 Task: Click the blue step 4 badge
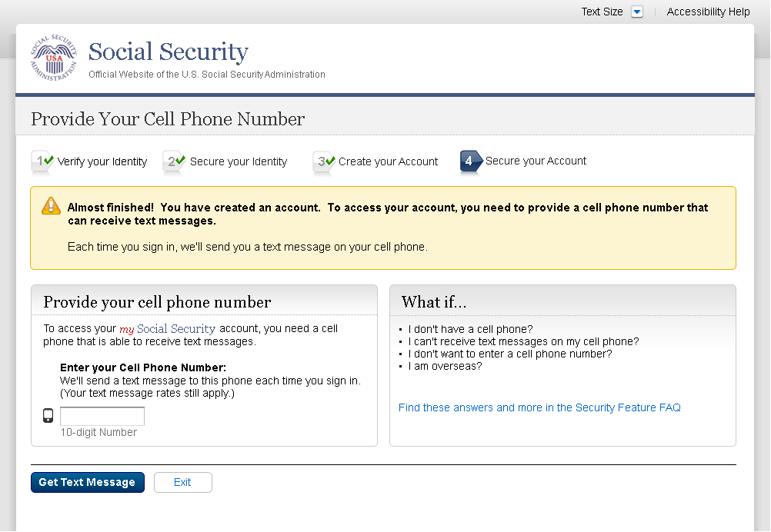pyautogui.click(x=470, y=161)
